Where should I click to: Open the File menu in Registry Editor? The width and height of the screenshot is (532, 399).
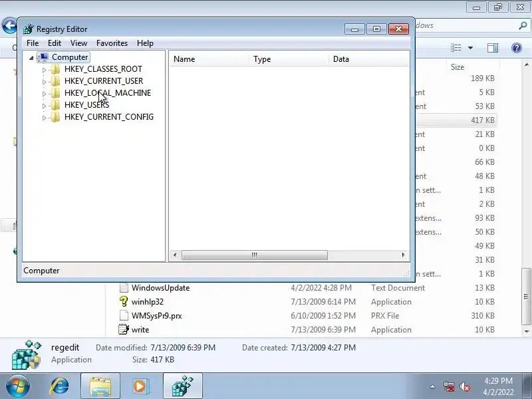point(33,43)
